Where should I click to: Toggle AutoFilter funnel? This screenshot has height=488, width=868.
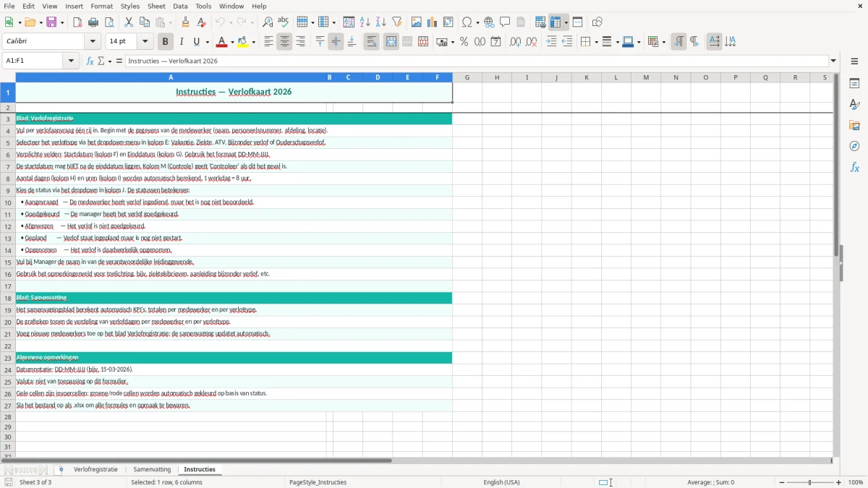(397, 22)
